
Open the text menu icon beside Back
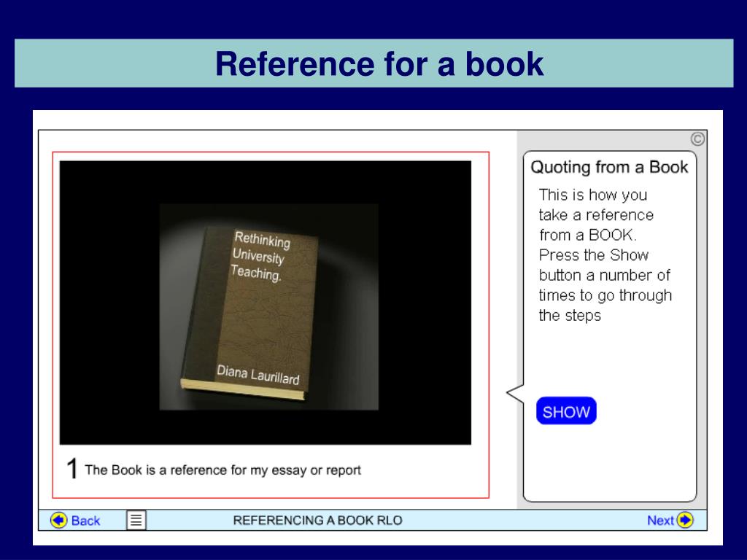click(136, 520)
